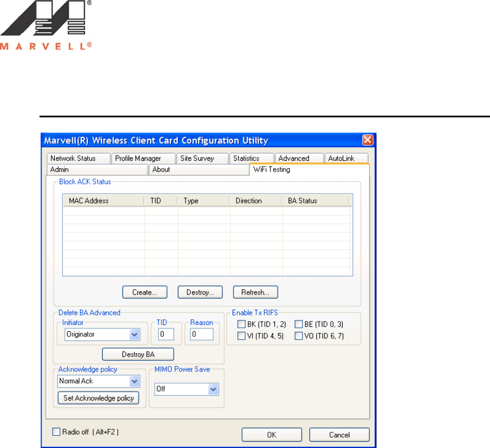This screenshot has height=448, width=490.
Task: Click the Cancel button
Action: (x=339, y=435)
